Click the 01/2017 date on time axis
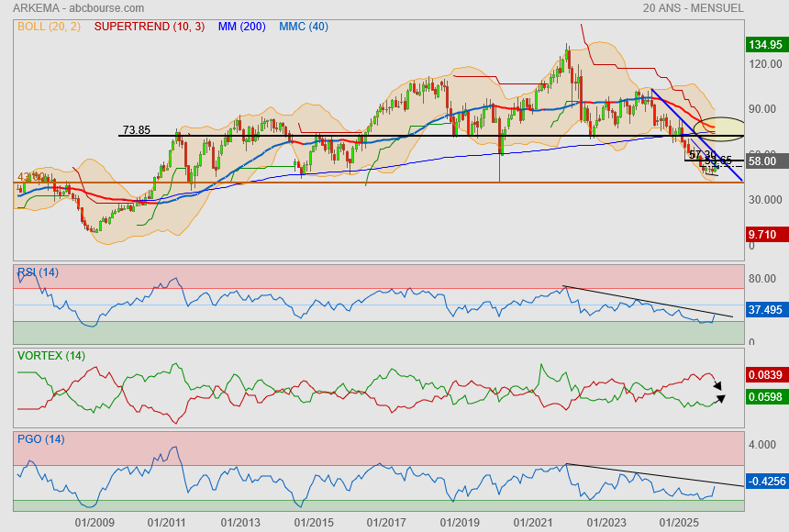 coord(386,522)
